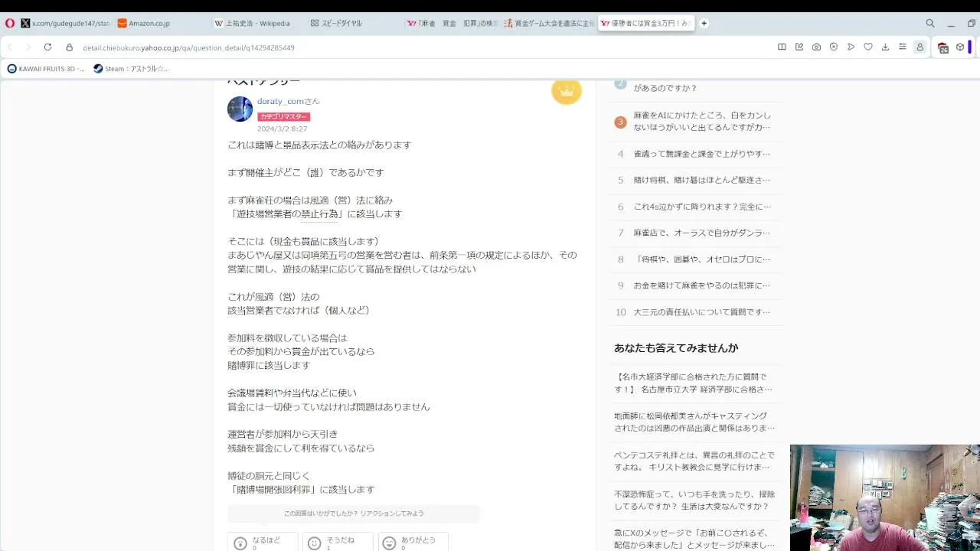Click the site security lock icon
The height and width of the screenshot is (551, 980).
pyautogui.click(x=69, y=47)
